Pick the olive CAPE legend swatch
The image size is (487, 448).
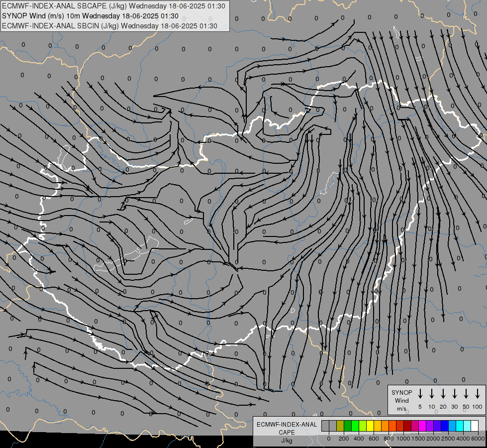(340, 426)
